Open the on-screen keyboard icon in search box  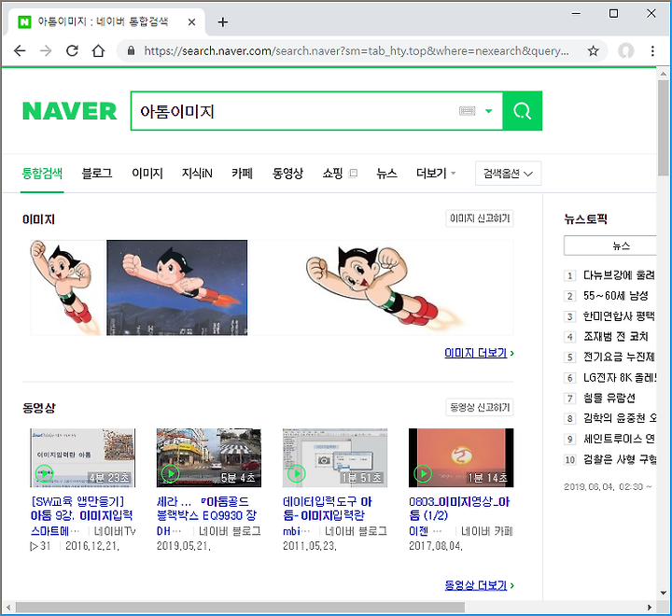coord(468,111)
